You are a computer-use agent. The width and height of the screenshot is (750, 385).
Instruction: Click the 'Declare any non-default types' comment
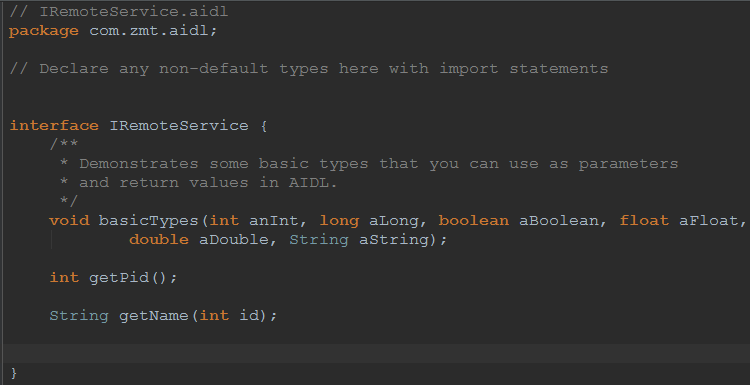pos(309,69)
